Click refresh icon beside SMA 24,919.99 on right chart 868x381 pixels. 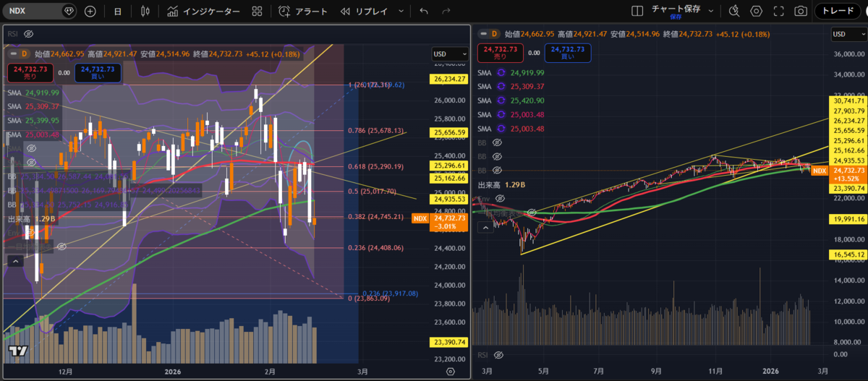[x=502, y=73]
